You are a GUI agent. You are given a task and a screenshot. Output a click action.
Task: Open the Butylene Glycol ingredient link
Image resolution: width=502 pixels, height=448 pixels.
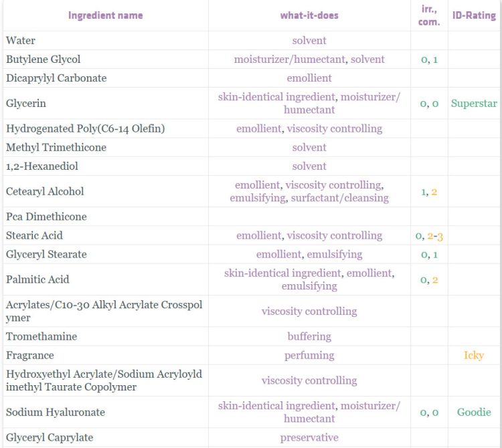pos(44,59)
